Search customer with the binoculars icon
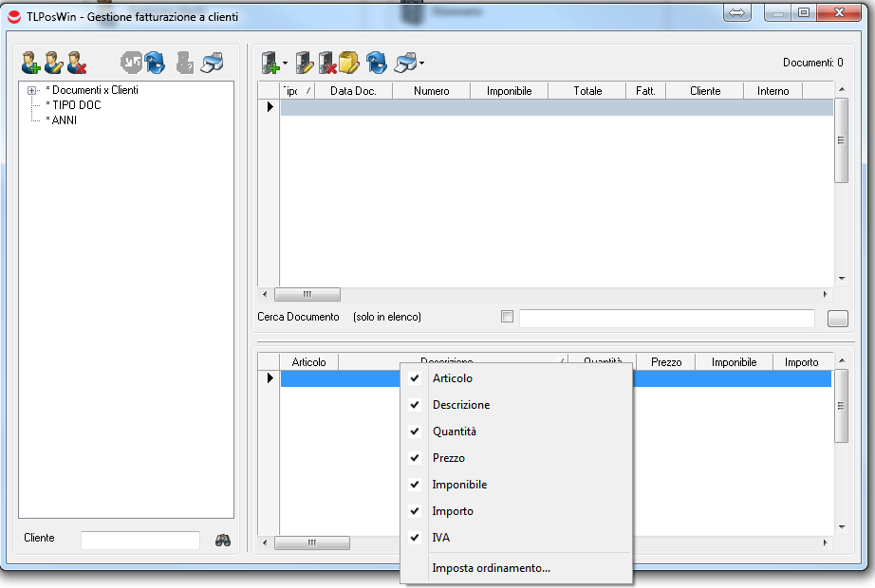 pos(224,539)
